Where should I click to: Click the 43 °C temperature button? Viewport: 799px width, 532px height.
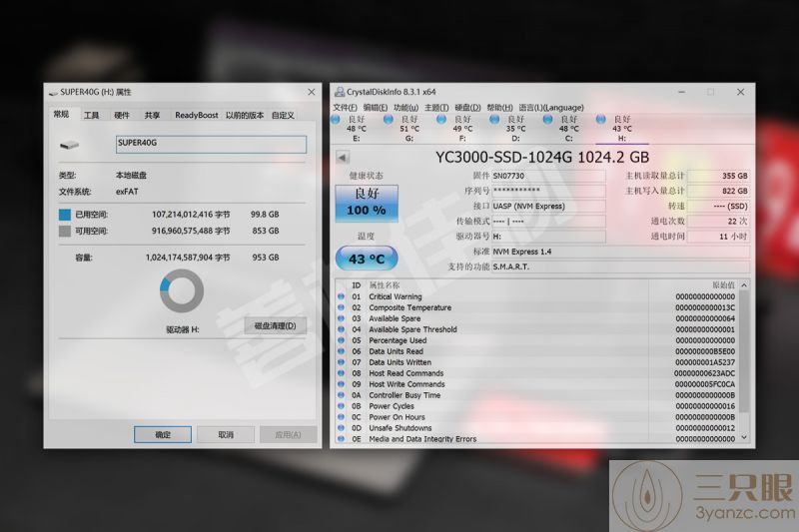click(367, 259)
